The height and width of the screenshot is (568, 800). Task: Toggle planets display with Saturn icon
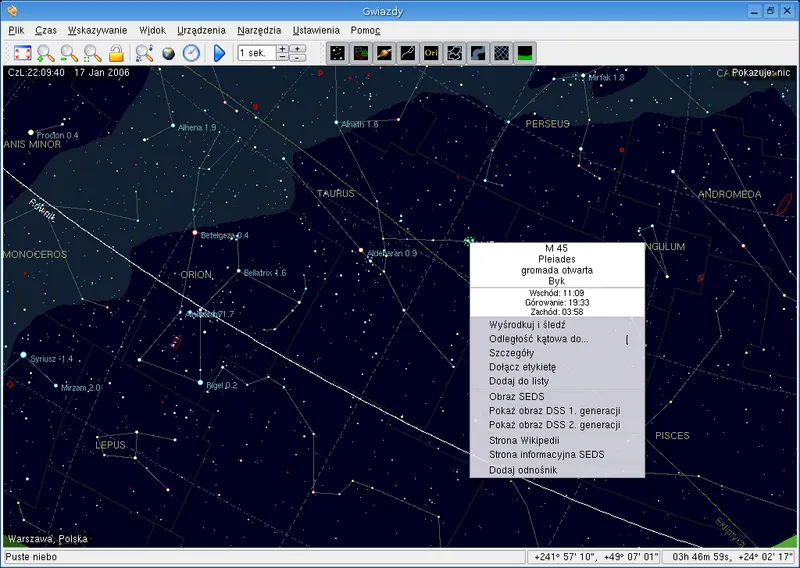(x=384, y=53)
